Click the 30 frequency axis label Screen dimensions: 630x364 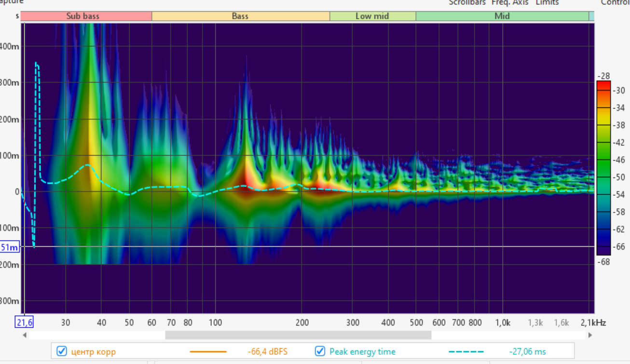[66, 323]
